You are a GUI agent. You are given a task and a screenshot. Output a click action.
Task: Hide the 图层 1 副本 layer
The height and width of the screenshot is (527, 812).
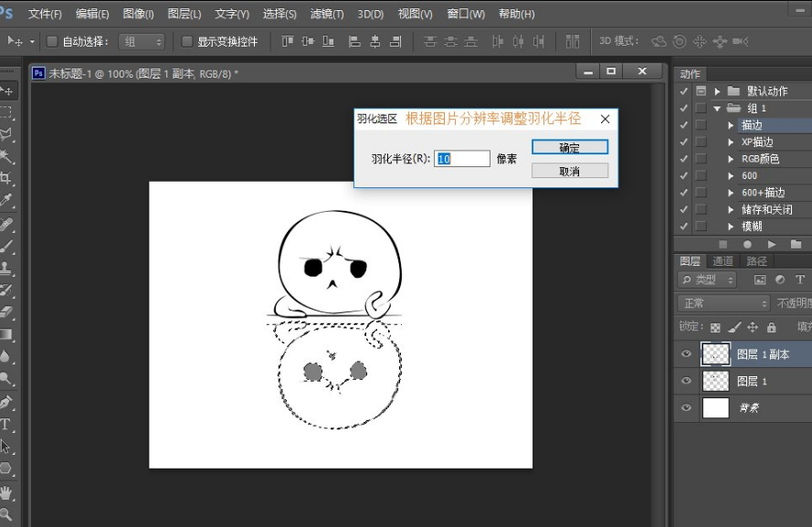tap(686, 354)
